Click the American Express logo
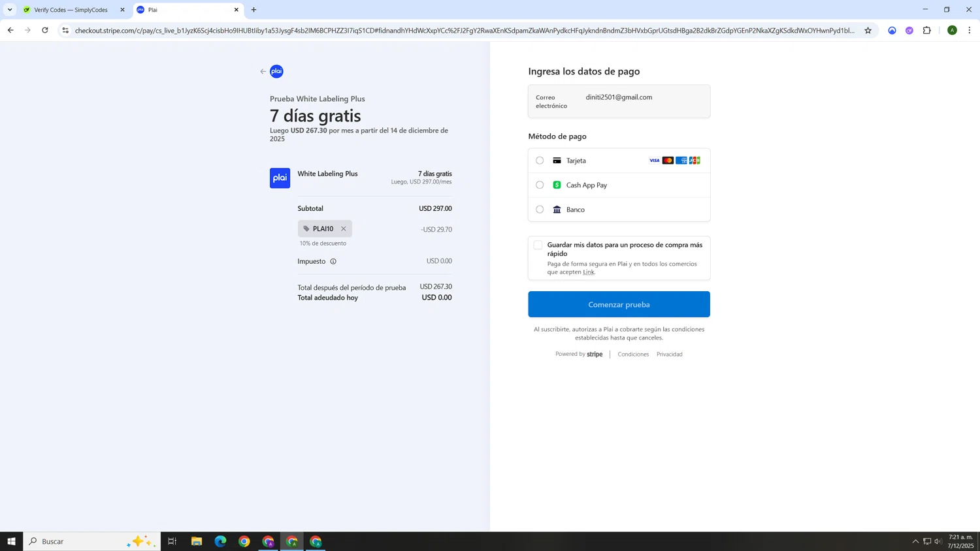980x551 pixels. coord(681,161)
